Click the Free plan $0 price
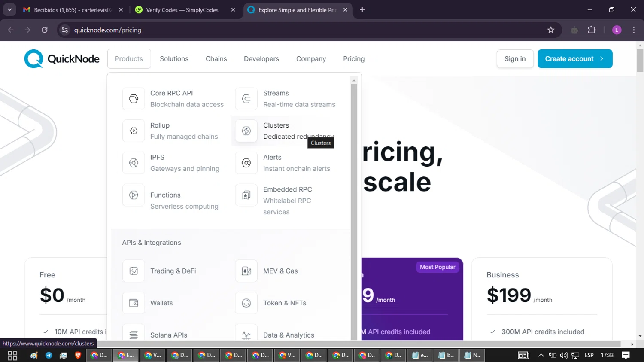Viewport: 644px width, 362px height. [52, 295]
